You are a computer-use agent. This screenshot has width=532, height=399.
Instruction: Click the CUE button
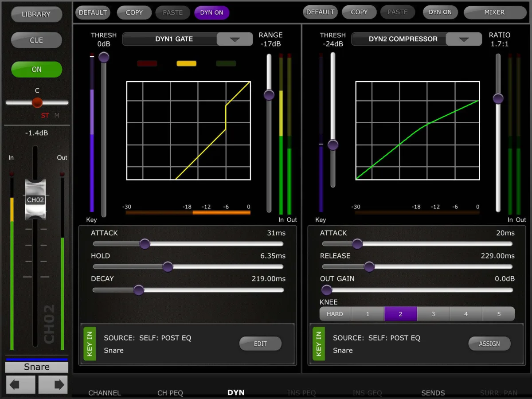pyautogui.click(x=36, y=40)
